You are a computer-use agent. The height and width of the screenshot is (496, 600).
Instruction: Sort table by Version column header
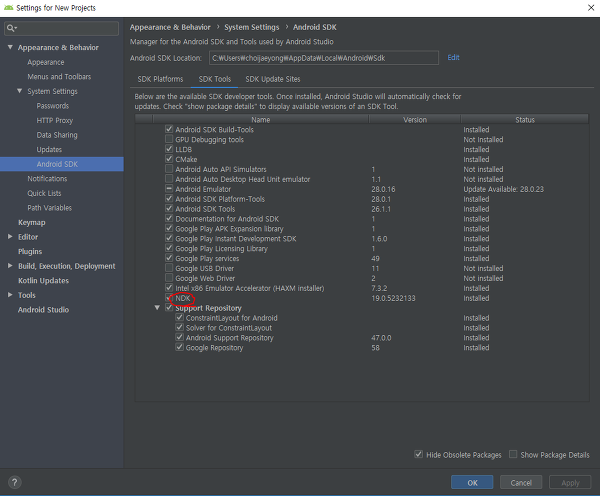click(415, 119)
